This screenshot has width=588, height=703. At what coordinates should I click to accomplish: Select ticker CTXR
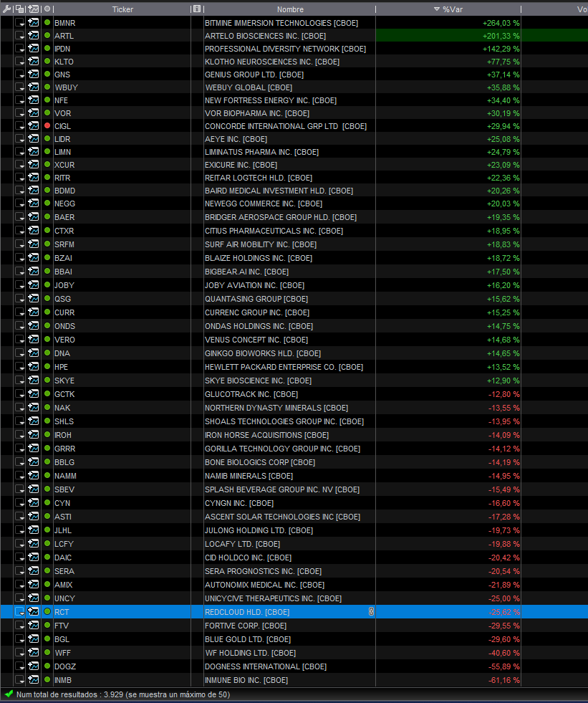pos(64,231)
